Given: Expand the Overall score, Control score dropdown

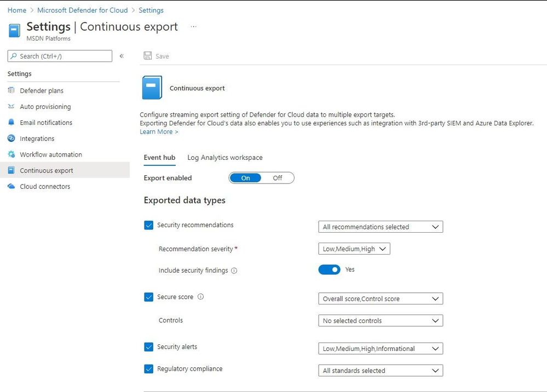Looking at the screenshot, I should click(381, 298).
